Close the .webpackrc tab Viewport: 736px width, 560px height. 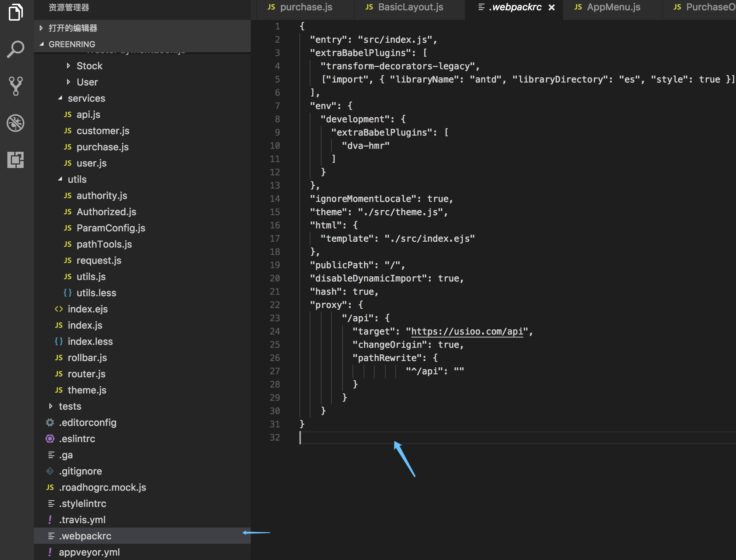[x=552, y=7]
